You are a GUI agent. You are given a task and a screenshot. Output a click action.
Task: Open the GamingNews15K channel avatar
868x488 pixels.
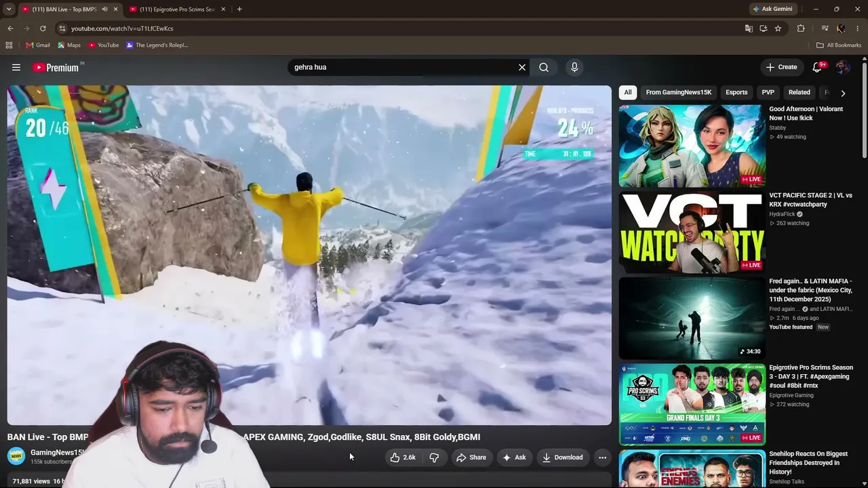point(16,456)
